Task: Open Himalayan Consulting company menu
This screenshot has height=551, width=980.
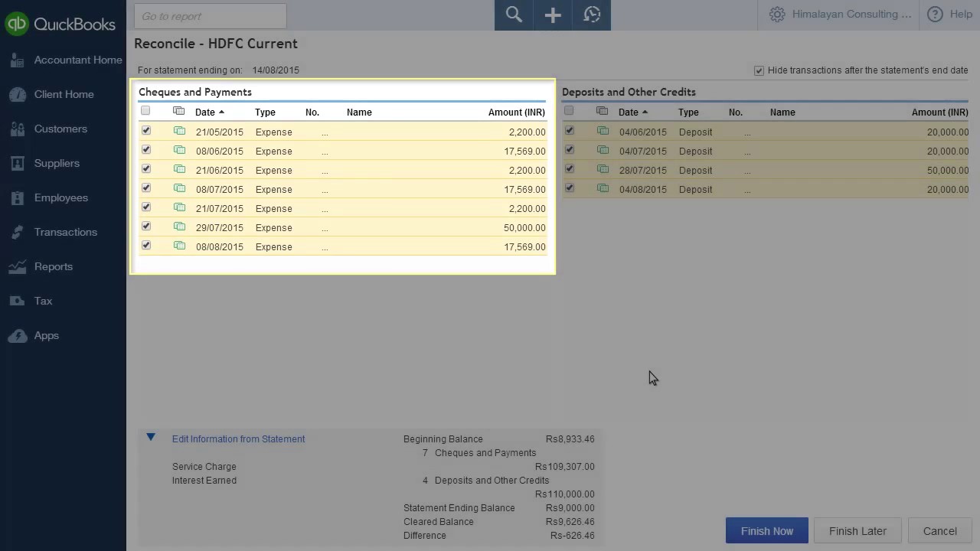Action: [x=851, y=15]
